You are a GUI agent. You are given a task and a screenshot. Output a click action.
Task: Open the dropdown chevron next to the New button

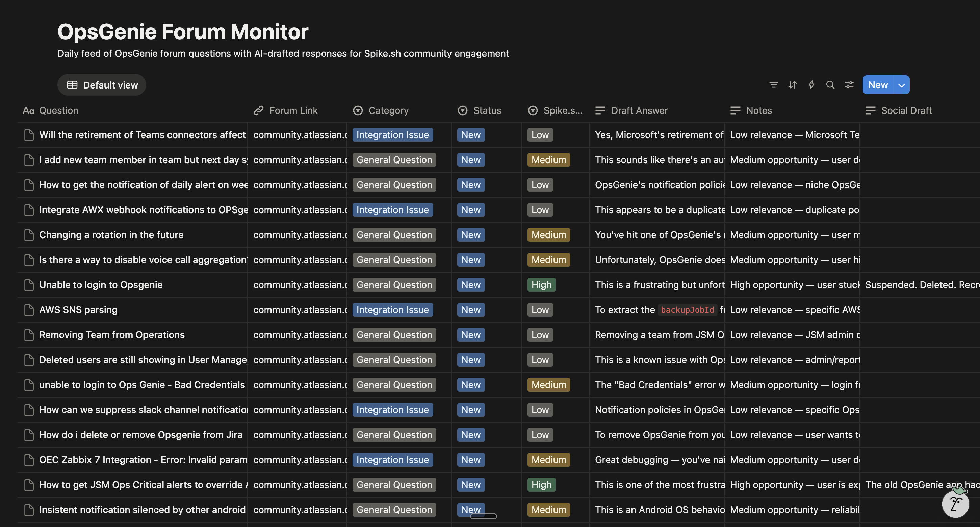tap(901, 85)
